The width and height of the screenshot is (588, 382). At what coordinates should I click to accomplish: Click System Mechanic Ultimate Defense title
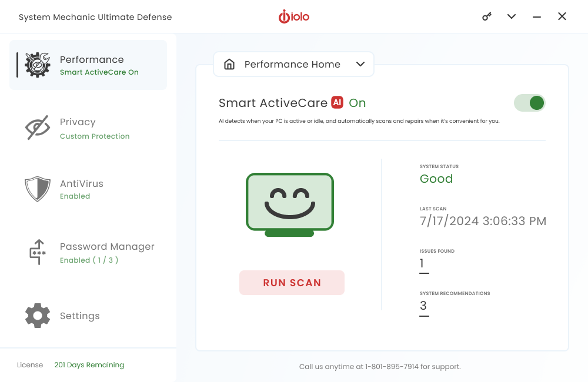pos(95,17)
